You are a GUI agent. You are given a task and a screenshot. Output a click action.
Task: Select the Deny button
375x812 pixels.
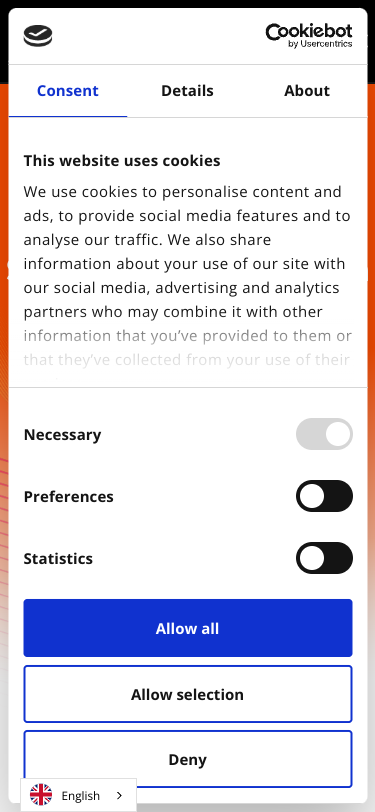(188, 759)
